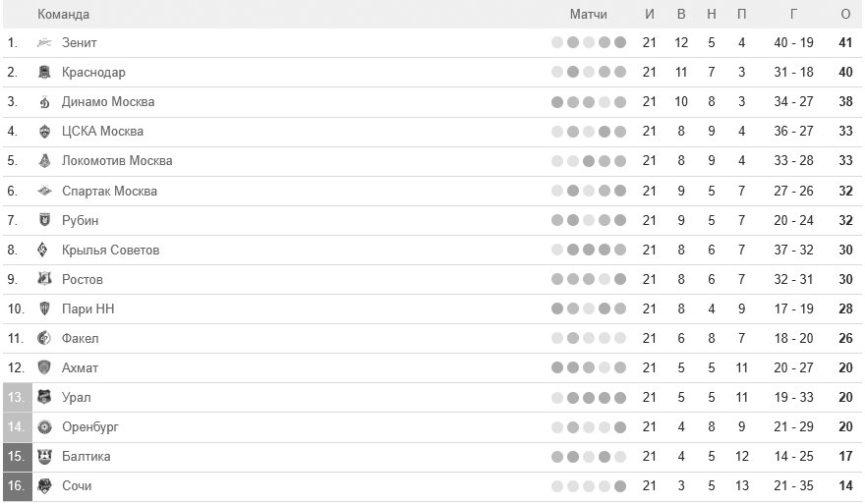Click the ЦСКА Москва crest icon
The image size is (865, 504).
[x=44, y=132]
